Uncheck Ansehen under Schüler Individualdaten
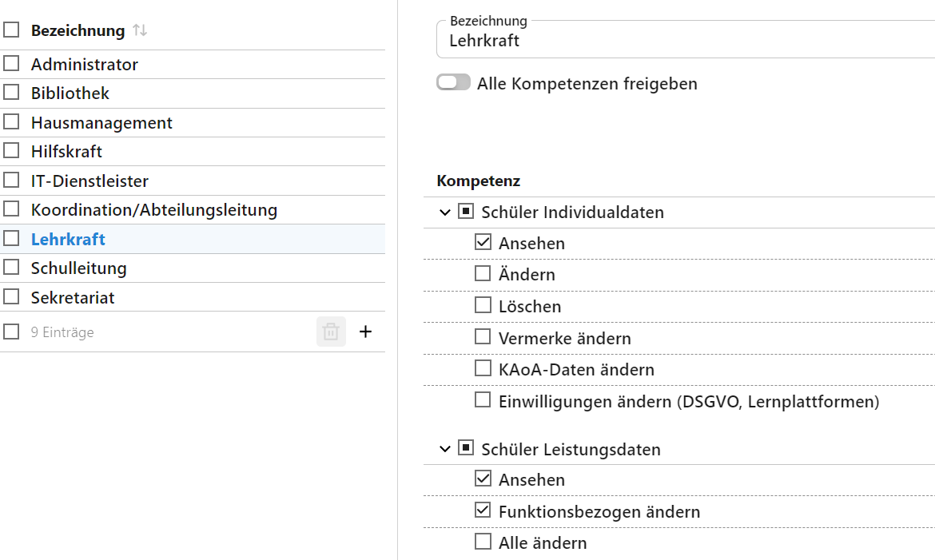Viewport: 935px width, 560px height. [x=483, y=242]
